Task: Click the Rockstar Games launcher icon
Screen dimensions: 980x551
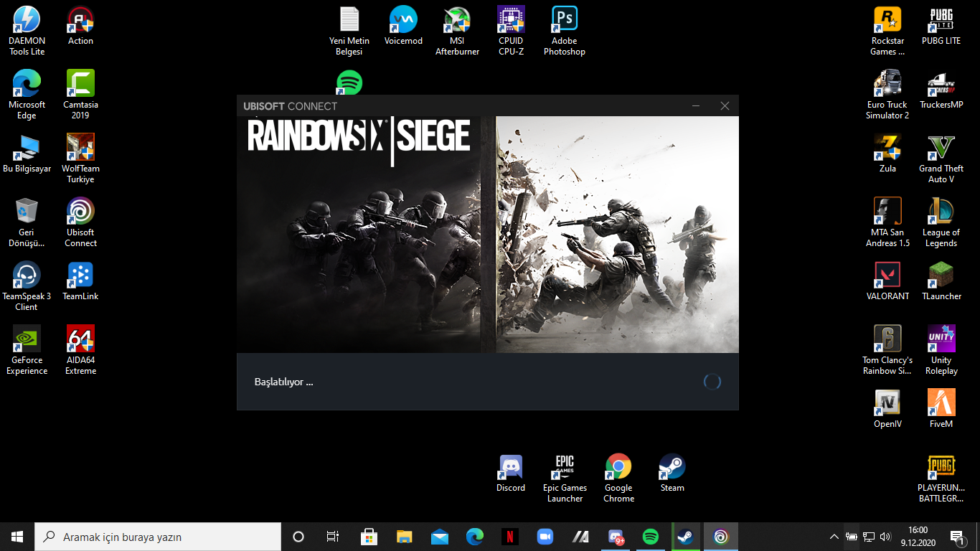Action: click(x=887, y=30)
